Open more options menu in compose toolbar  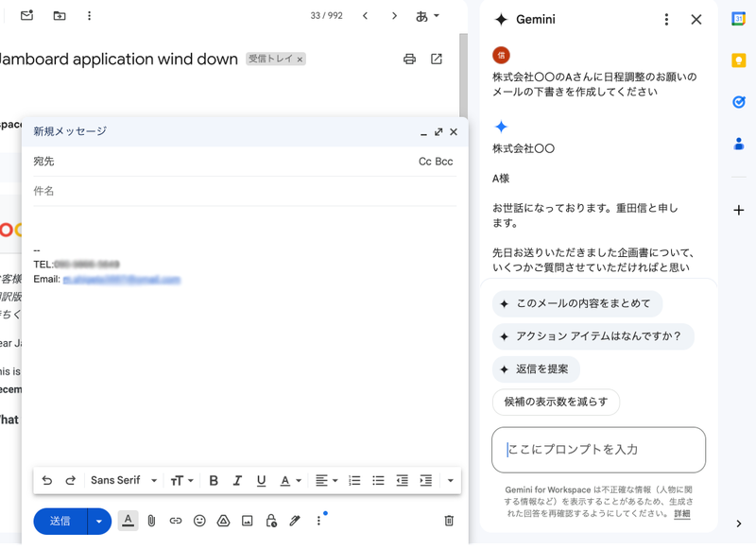coord(318,521)
